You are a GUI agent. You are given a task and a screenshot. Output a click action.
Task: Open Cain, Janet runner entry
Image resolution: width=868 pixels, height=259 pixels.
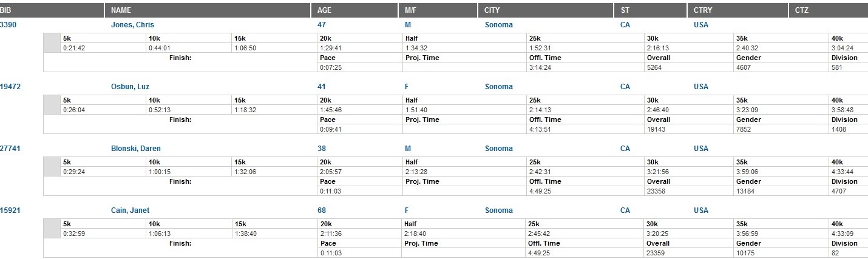(130, 210)
